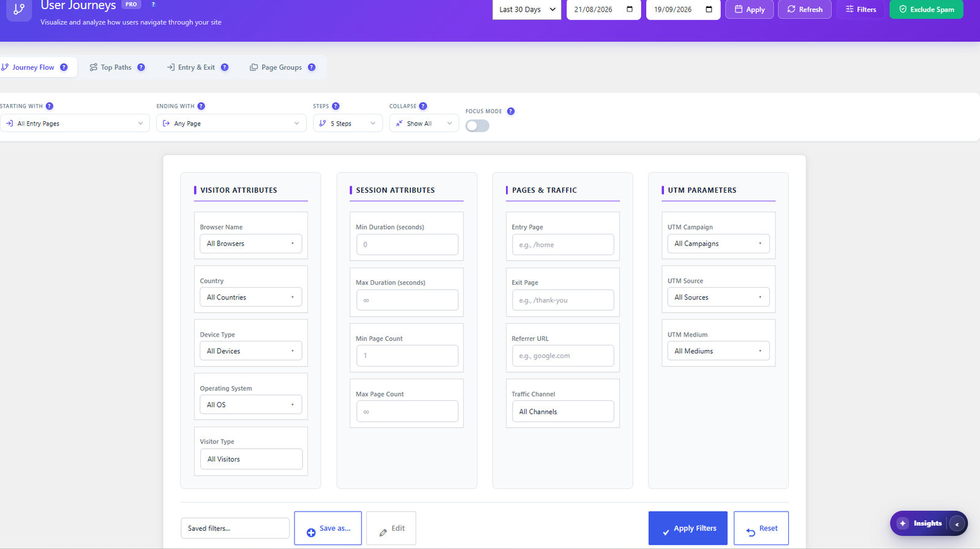Viewport: 980px width, 549px height.
Task: Click the Exclude Spam button
Action: (926, 9)
